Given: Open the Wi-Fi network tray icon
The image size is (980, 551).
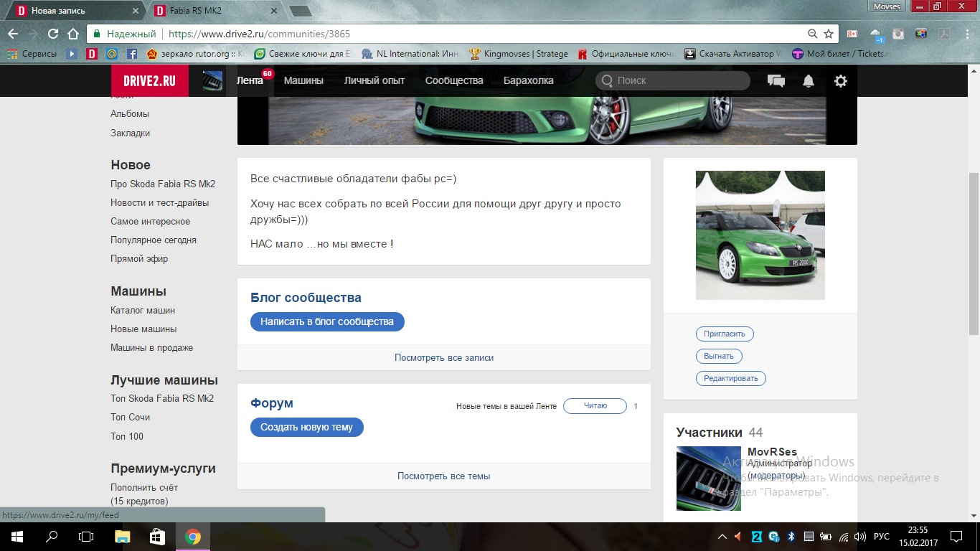Looking at the screenshot, I should click(x=843, y=537).
